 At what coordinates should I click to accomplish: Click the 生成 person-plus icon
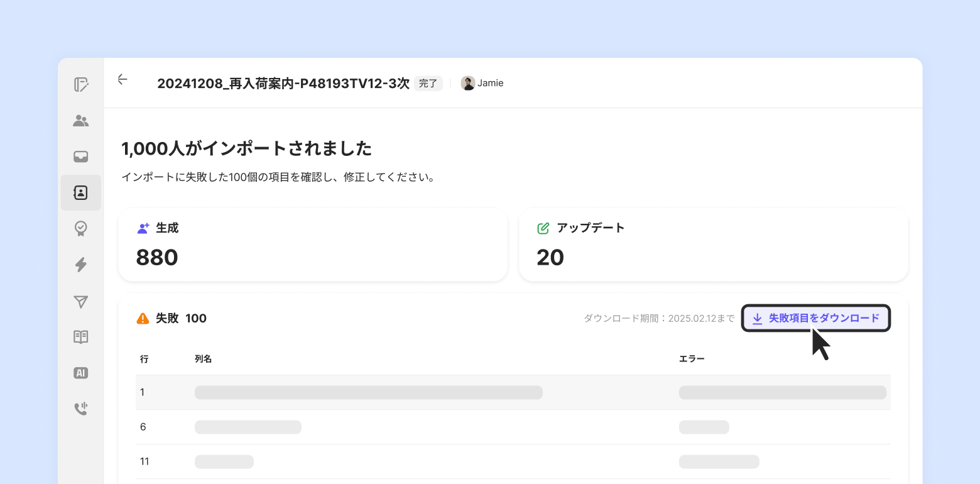tap(143, 228)
